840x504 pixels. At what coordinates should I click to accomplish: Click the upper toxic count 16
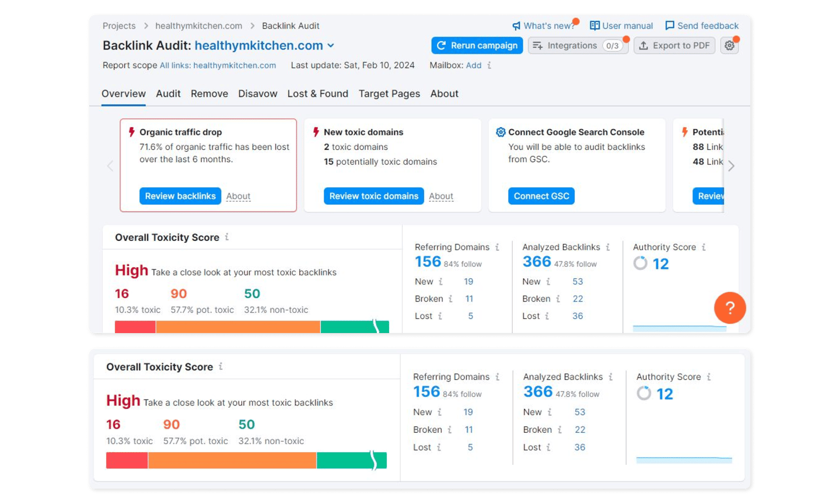coord(122,293)
